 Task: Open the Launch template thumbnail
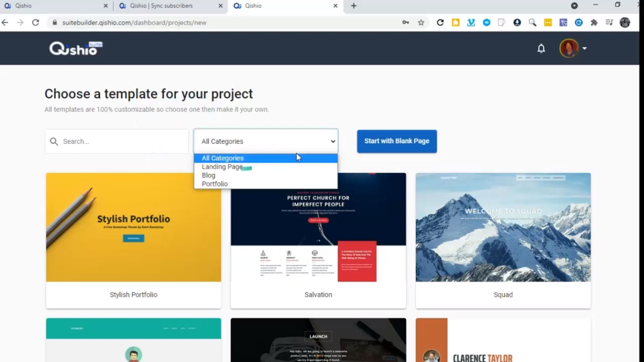318,340
